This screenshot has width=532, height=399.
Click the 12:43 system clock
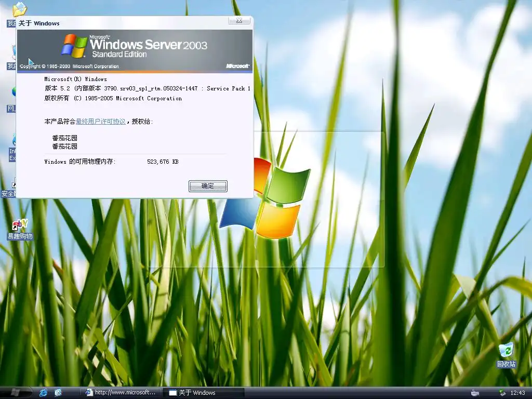518,393
